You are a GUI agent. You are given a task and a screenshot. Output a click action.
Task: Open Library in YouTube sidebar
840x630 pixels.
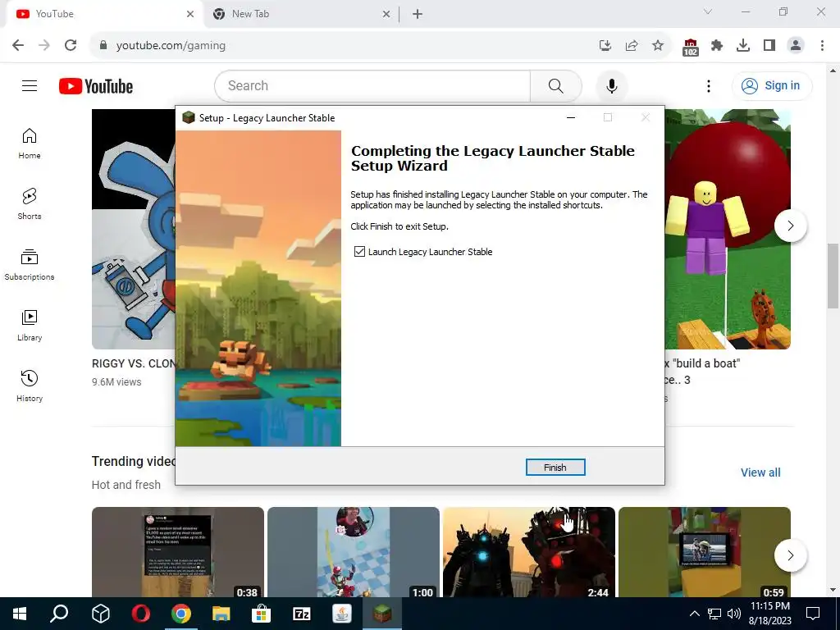(30, 325)
